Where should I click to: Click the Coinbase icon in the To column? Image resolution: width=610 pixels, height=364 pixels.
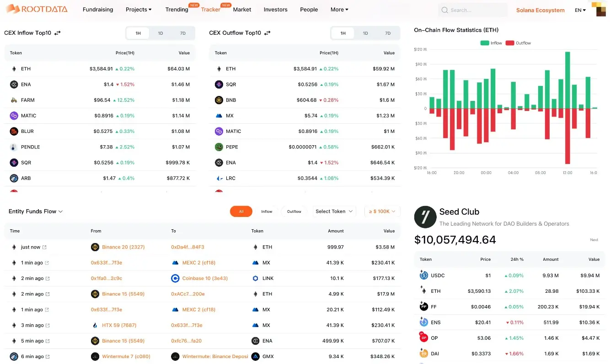point(175,278)
